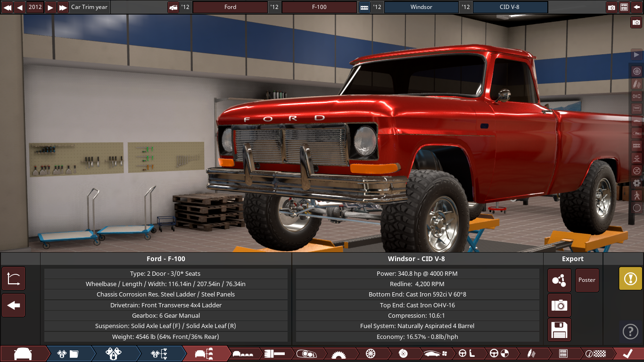Screen dimensions: 644x362
Task: Click the Export camera photo icon
Action: pos(559,305)
